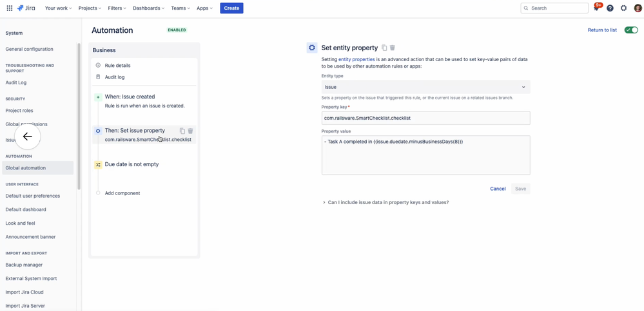Delete the Set issue property rule component
Screen dimensions: 644x311
click(190, 131)
